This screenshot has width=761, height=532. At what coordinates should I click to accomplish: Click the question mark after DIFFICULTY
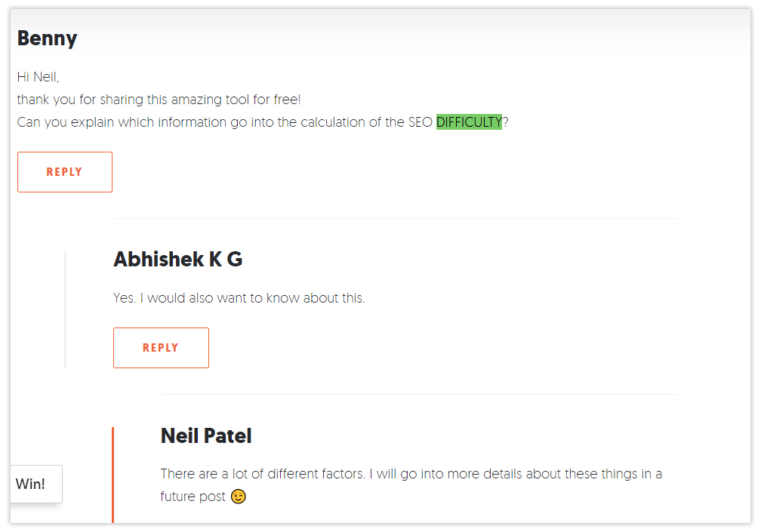pos(504,121)
